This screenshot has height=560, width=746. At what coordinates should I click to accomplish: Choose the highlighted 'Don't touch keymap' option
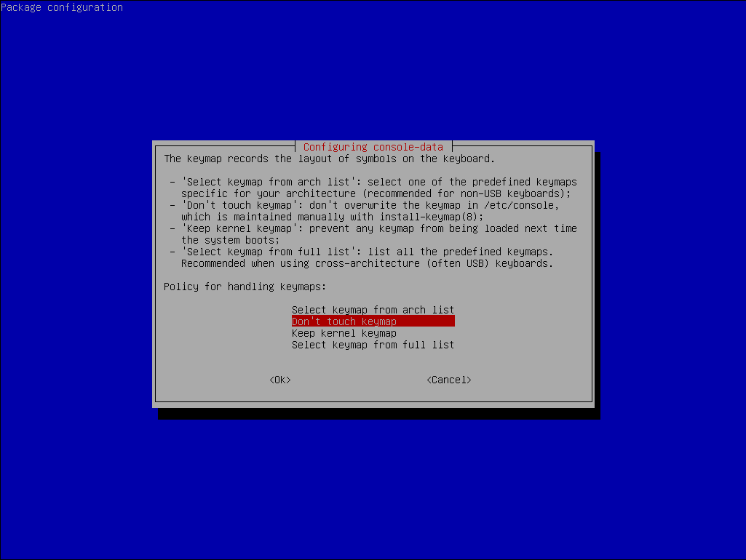tap(373, 321)
